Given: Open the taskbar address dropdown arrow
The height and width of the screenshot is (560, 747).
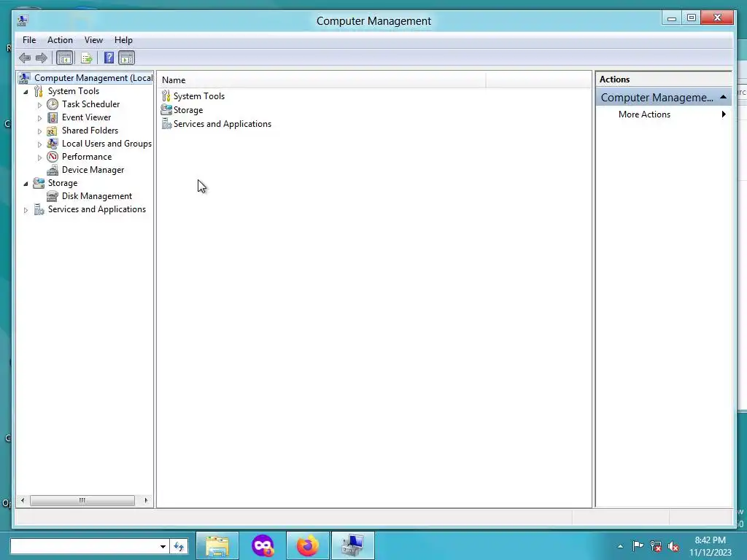Looking at the screenshot, I should click(x=163, y=546).
